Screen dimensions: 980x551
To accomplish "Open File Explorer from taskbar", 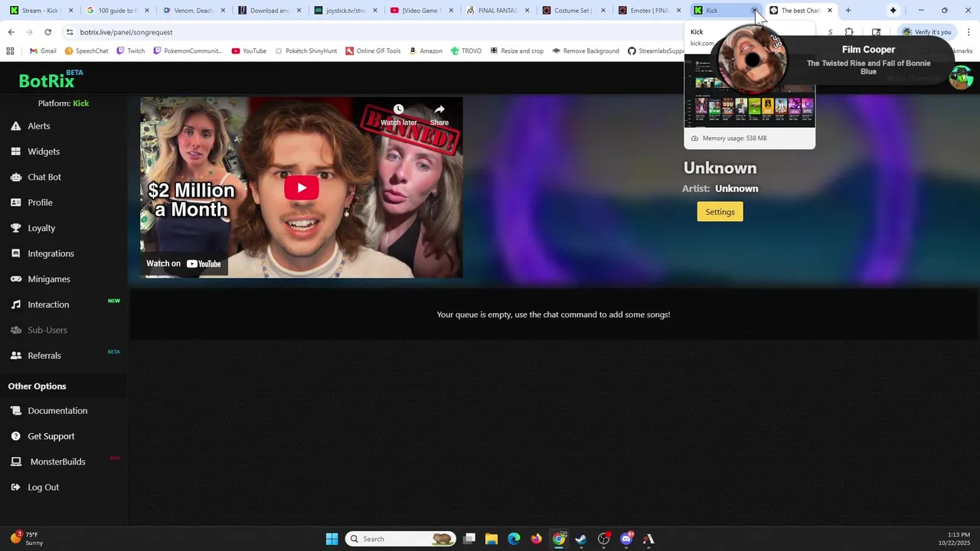I will pyautogui.click(x=492, y=539).
